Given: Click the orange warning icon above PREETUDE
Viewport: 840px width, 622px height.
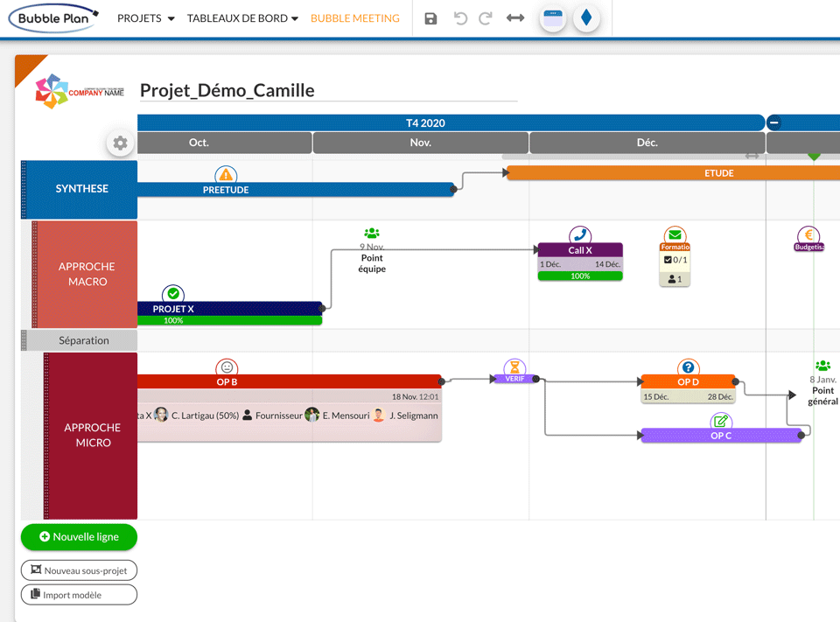Looking at the screenshot, I should (x=226, y=176).
